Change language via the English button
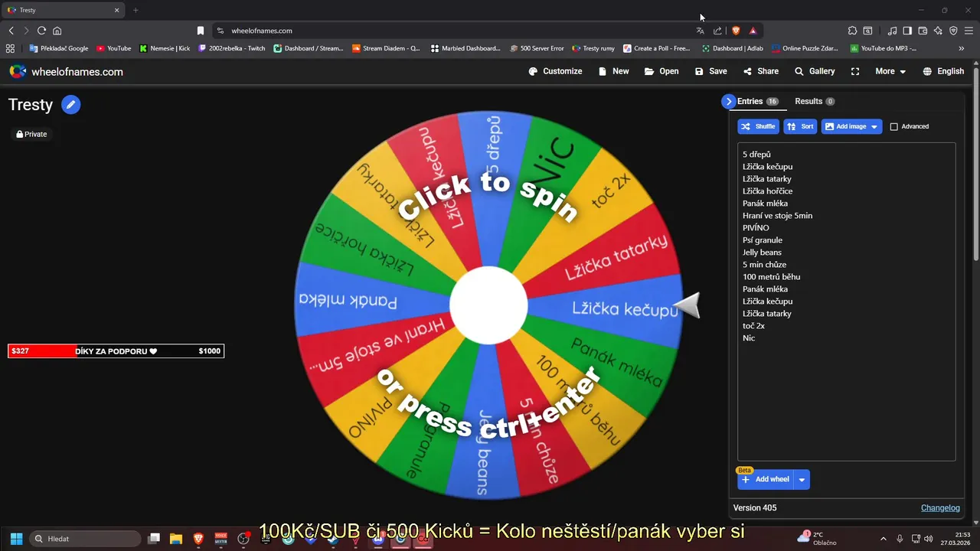The height and width of the screenshot is (551, 980). coord(943,71)
